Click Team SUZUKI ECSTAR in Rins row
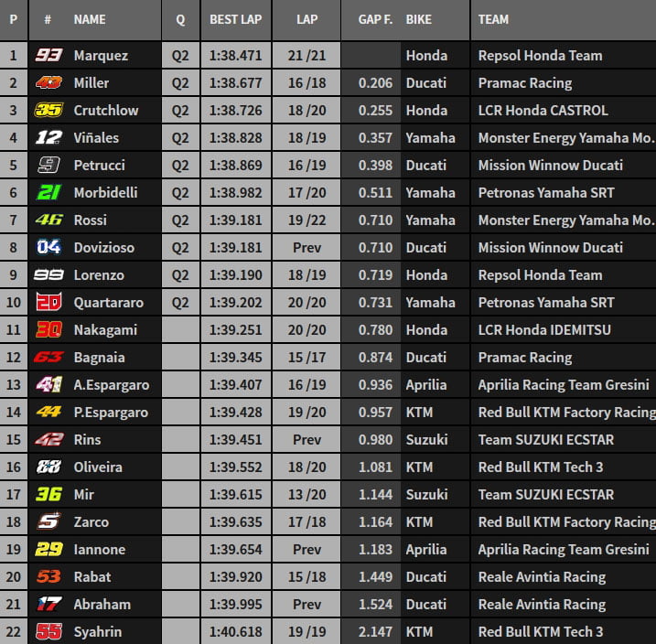Viewport: 656px width, 644px height. click(545, 440)
